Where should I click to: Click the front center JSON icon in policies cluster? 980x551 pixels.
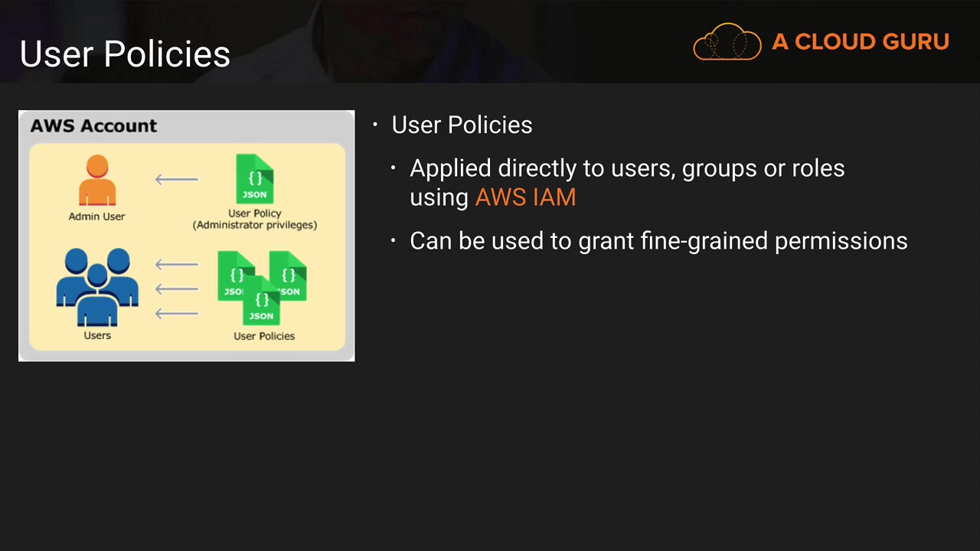(261, 300)
